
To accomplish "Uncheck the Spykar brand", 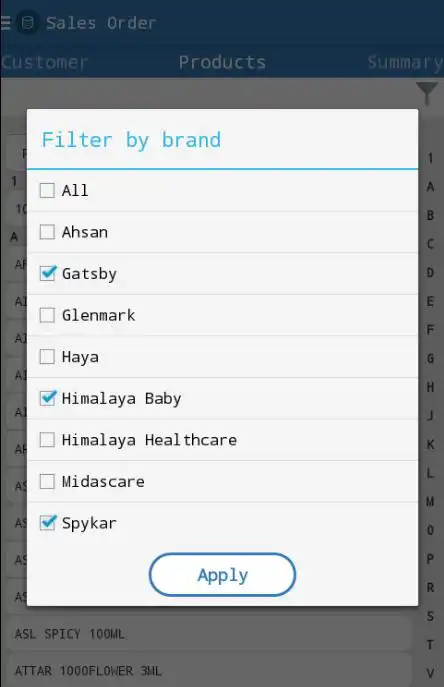I will tap(47, 523).
